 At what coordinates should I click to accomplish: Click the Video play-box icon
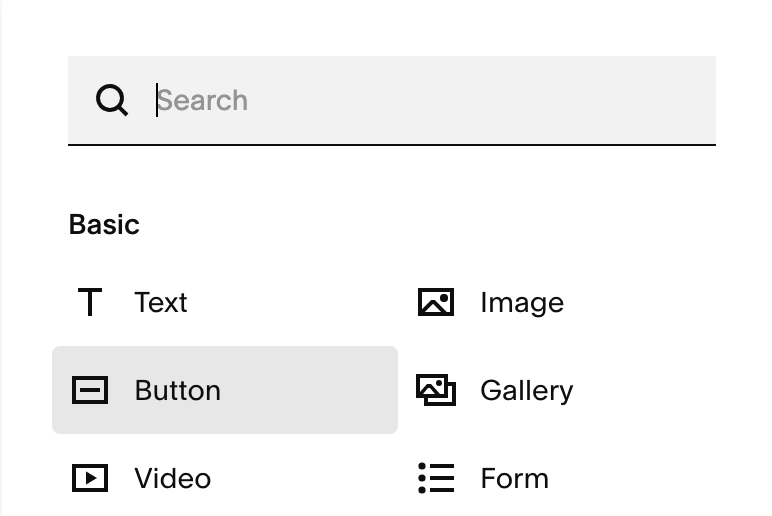[x=90, y=478]
